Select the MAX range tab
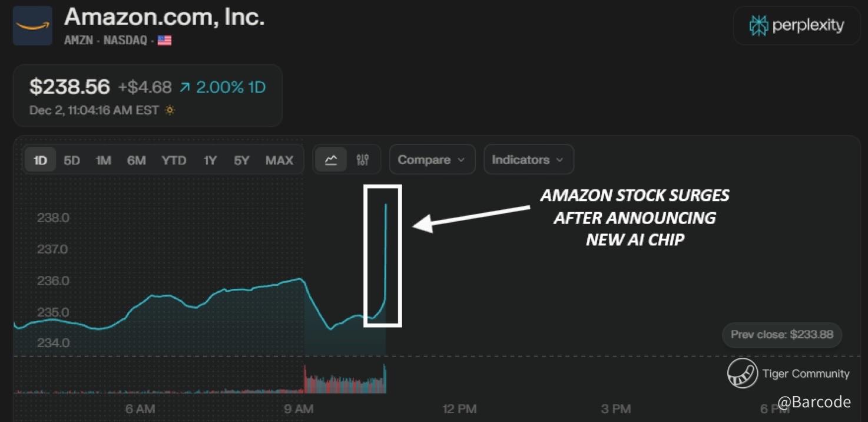 point(279,160)
